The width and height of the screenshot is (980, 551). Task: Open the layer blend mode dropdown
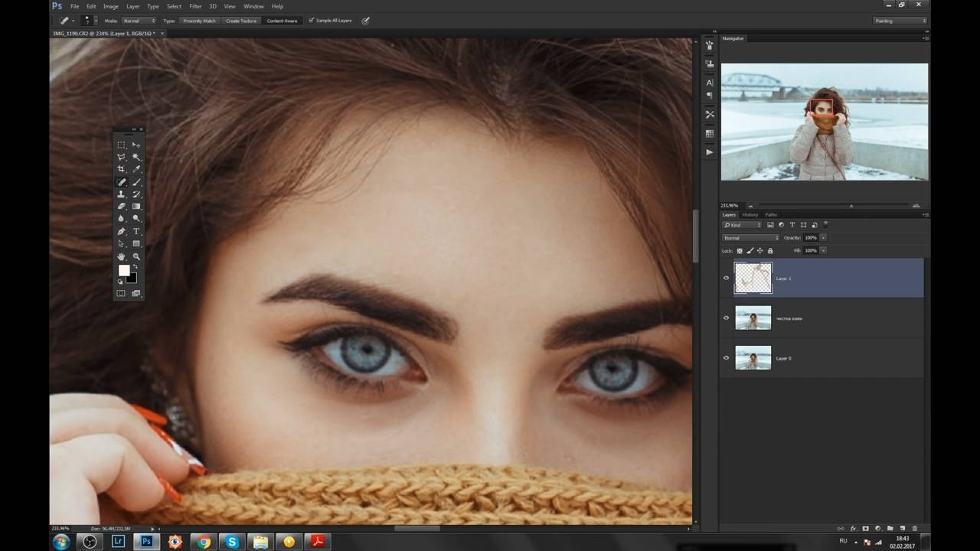[x=750, y=238]
